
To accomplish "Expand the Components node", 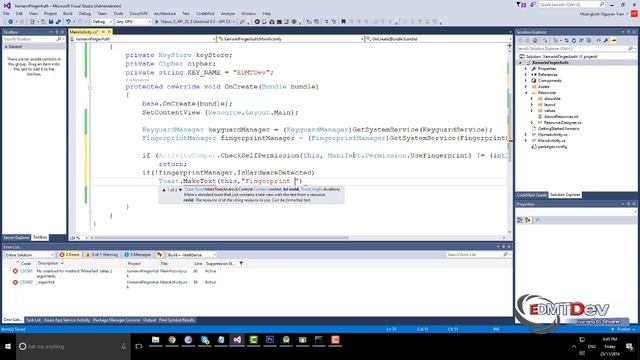I will (526, 80).
